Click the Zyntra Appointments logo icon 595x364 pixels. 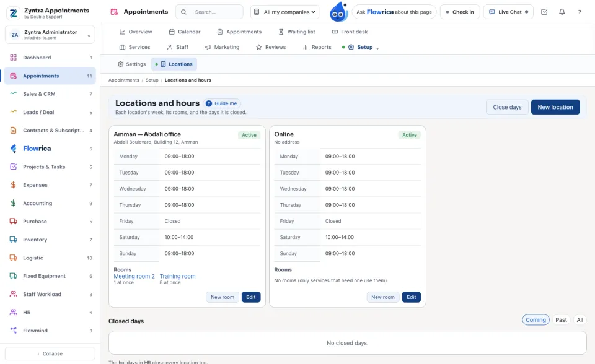(13, 13)
